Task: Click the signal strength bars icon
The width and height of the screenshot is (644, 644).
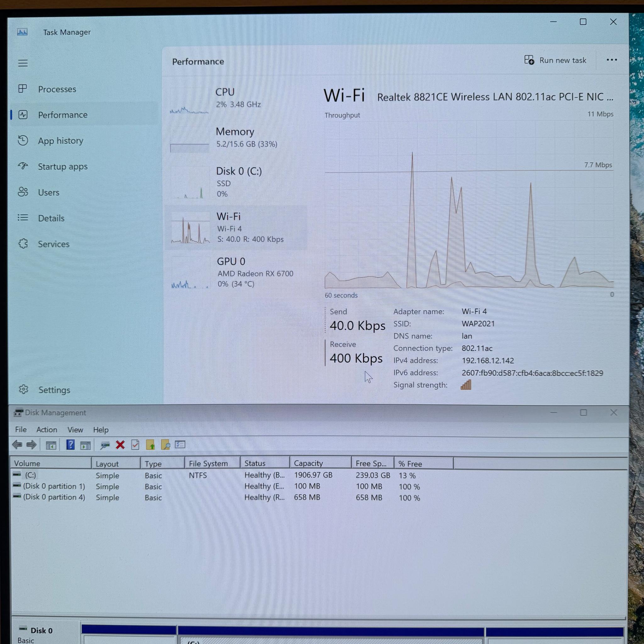Action: point(466,385)
